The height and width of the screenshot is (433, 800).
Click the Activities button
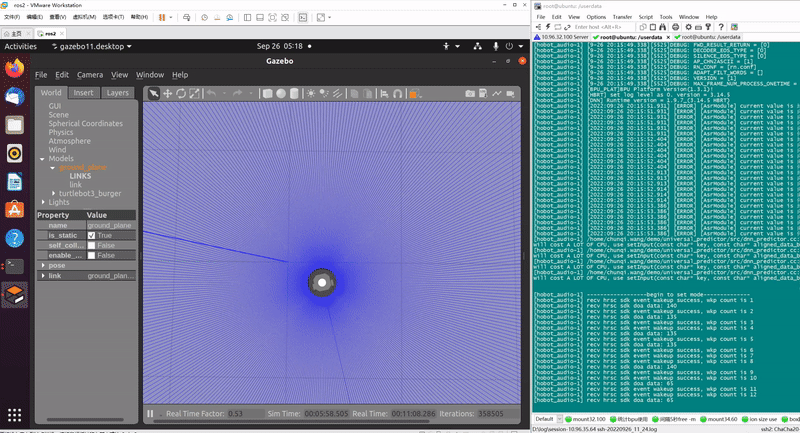20,46
